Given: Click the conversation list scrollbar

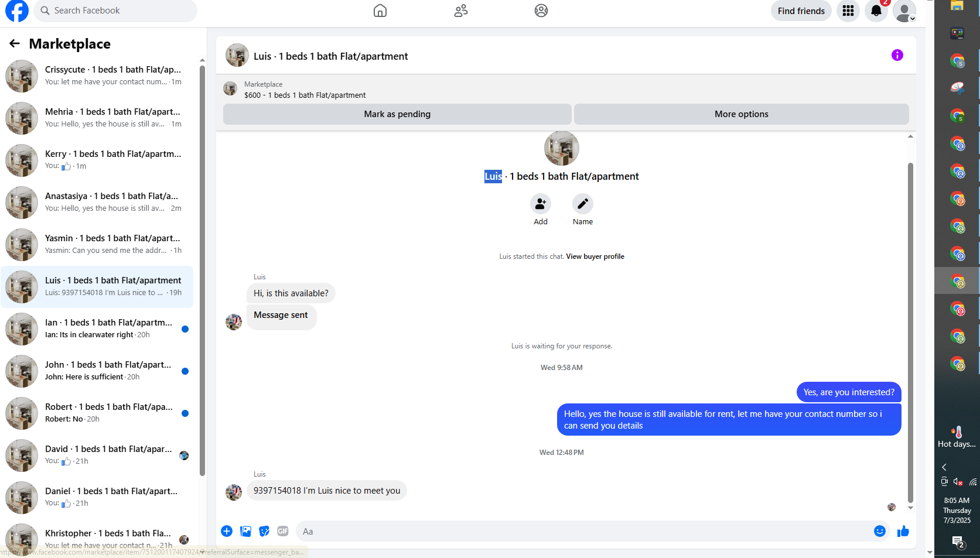Looking at the screenshot, I should point(202,269).
